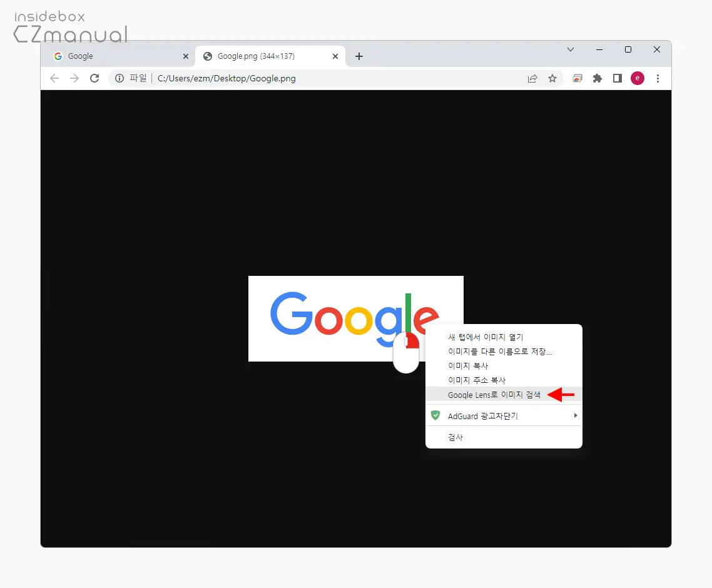Image resolution: width=712 pixels, height=588 pixels.
Task: Open the side panel icon
Action: point(617,78)
